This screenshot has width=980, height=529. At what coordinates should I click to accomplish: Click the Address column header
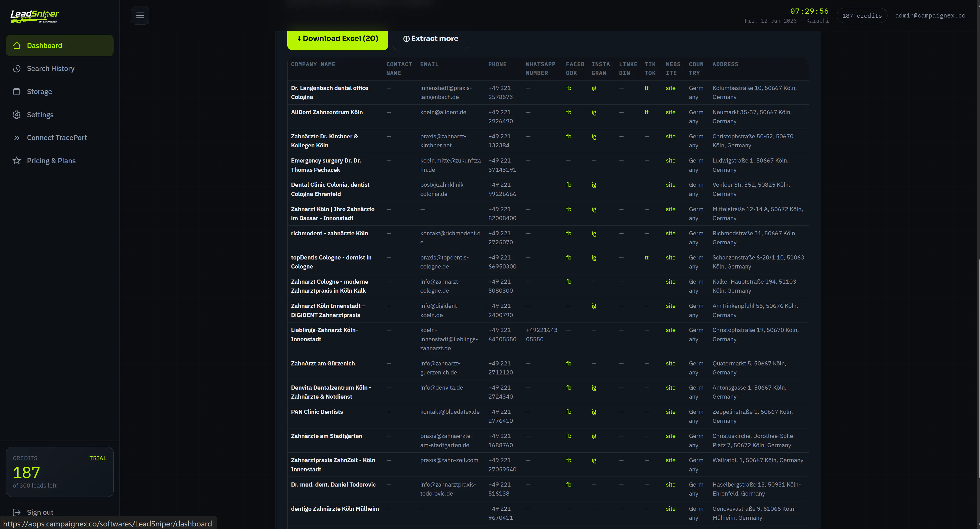(x=725, y=64)
